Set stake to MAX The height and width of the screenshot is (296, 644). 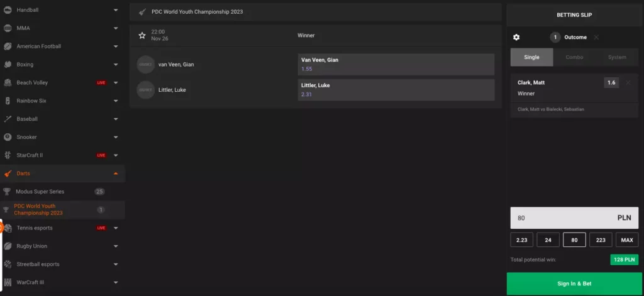pos(627,240)
